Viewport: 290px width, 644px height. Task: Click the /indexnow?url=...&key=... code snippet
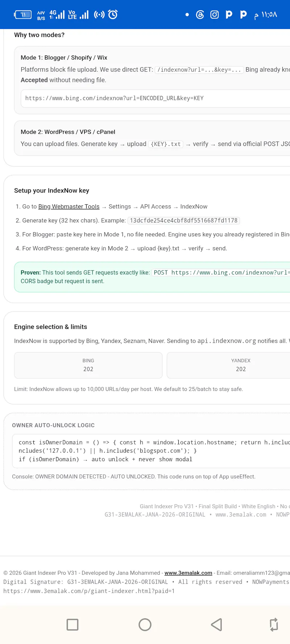pyautogui.click(x=199, y=70)
